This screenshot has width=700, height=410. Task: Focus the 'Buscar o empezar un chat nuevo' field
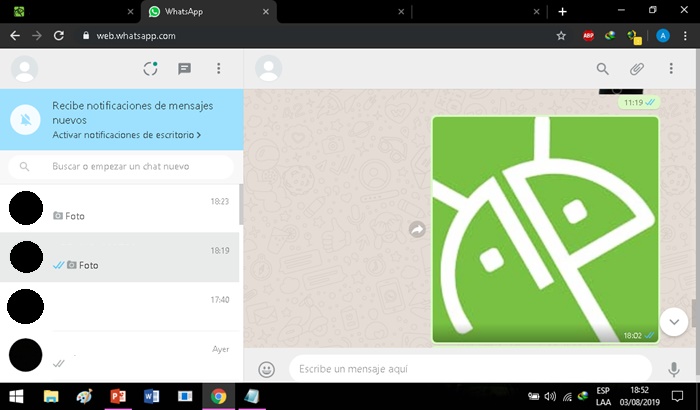pyautogui.click(x=121, y=167)
